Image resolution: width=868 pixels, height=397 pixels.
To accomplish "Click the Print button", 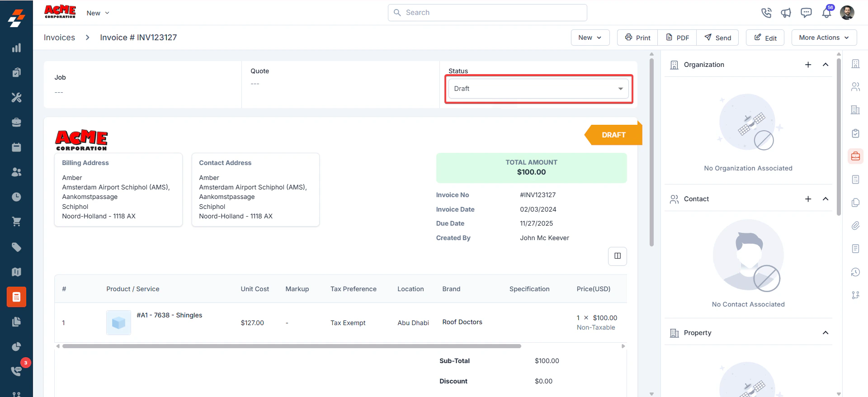I will 637,38.
